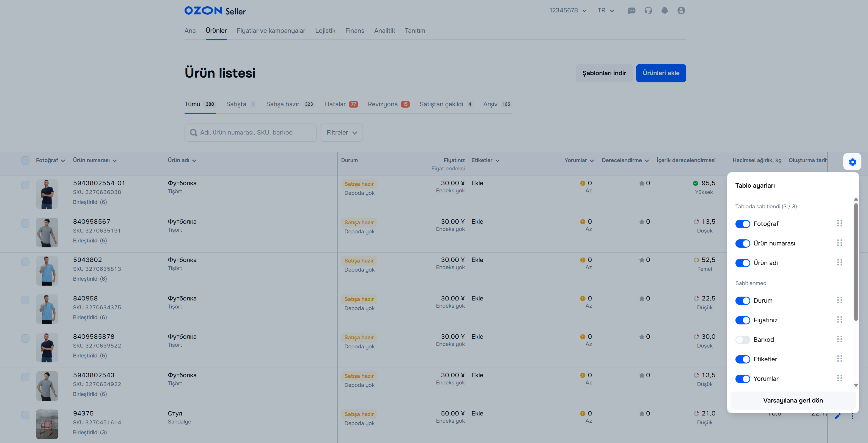Click the table settings panel scrollbar
This screenshot has width=868, height=443.
pos(856,262)
